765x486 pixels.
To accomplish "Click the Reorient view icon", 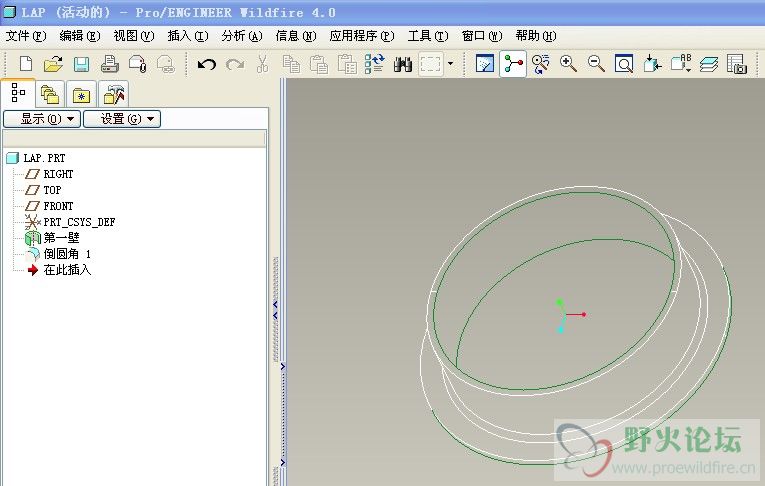I will tap(652, 64).
